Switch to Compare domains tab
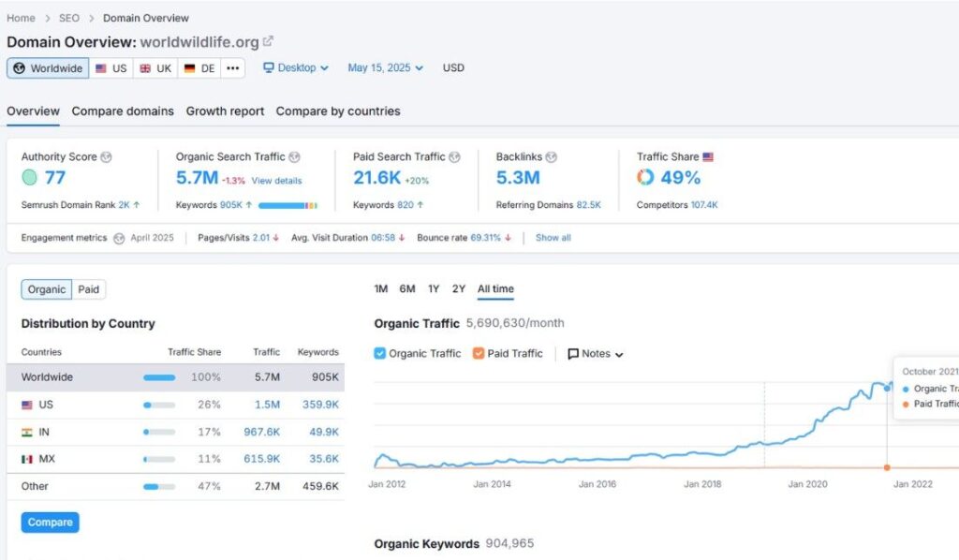The height and width of the screenshot is (560, 959). (x=123, y=111)
